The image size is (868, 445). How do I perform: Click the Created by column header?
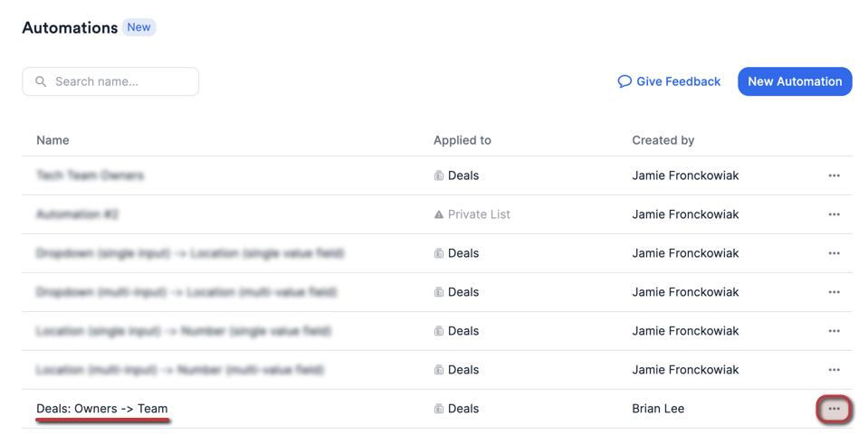(663, 140)
